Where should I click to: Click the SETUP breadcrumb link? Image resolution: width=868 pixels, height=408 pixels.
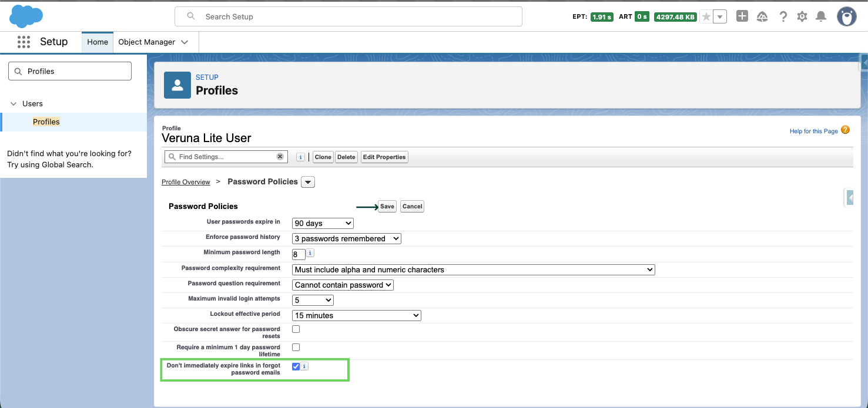tap(207, 77)
